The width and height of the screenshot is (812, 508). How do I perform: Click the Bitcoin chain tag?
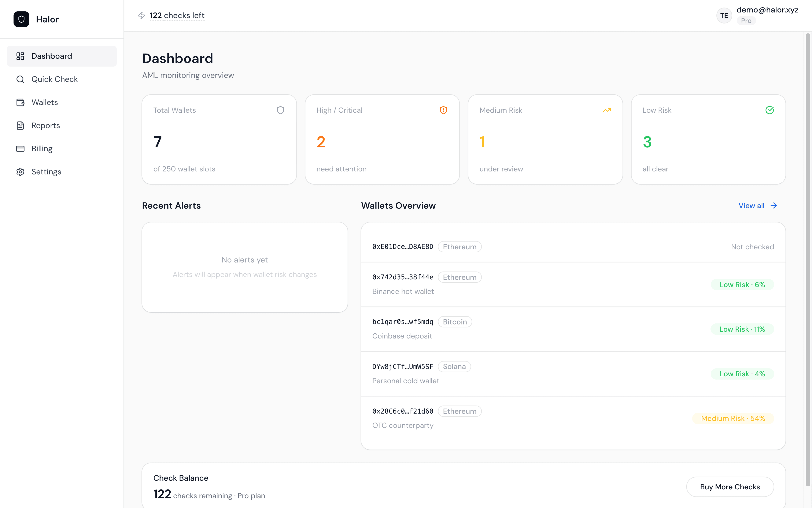click(455, 322)
